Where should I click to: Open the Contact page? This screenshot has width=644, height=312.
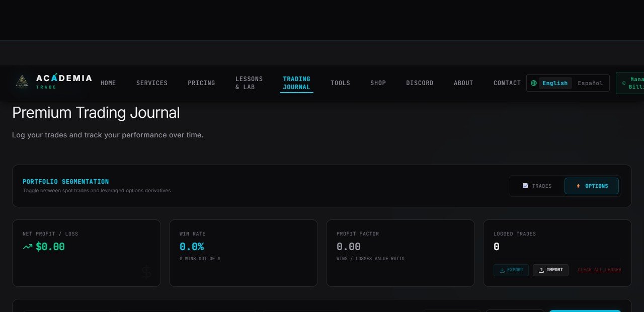507,83
